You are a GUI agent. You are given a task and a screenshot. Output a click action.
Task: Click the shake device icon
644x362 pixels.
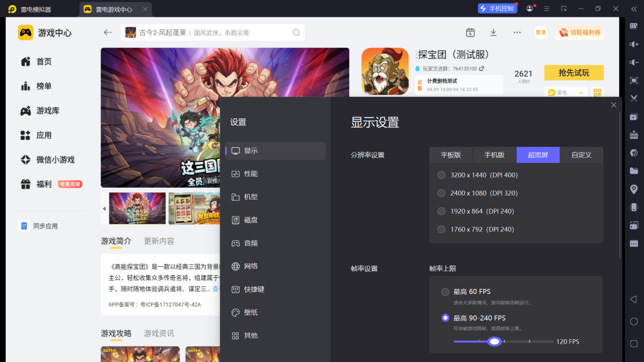[633, 207]
